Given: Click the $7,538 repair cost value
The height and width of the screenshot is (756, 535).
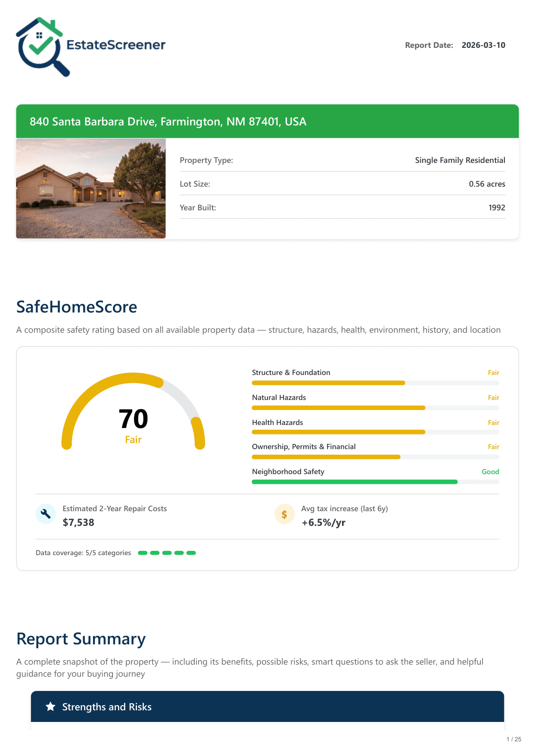Looking at the screenshot, I should [x=78, y=522].
